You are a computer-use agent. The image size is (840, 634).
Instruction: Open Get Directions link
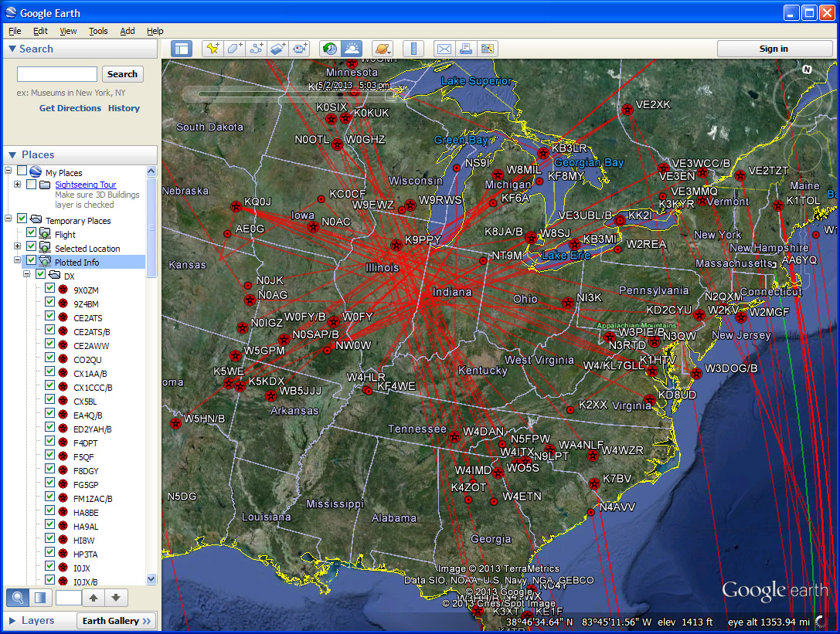70,108
